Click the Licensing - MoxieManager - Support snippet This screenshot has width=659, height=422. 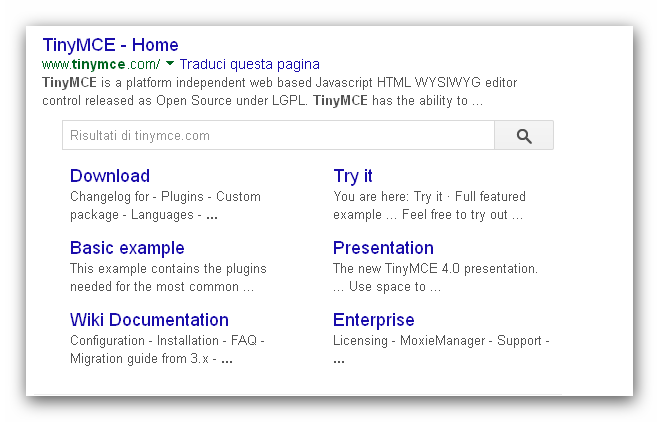click(x=441, y=340)
